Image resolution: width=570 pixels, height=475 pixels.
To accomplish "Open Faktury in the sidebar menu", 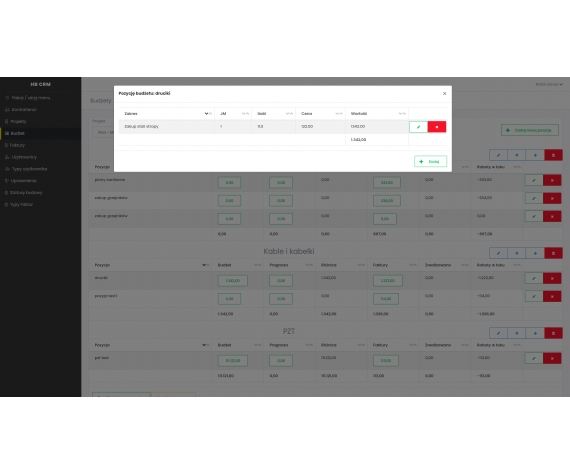I will click(15, 145).
